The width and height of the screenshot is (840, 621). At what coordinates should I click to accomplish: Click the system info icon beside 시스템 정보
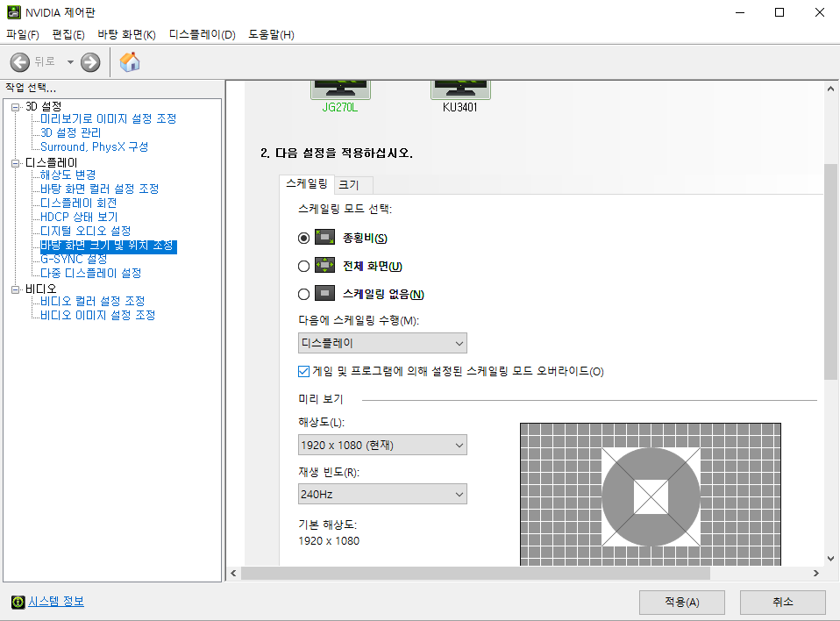[x=18, y=603]
